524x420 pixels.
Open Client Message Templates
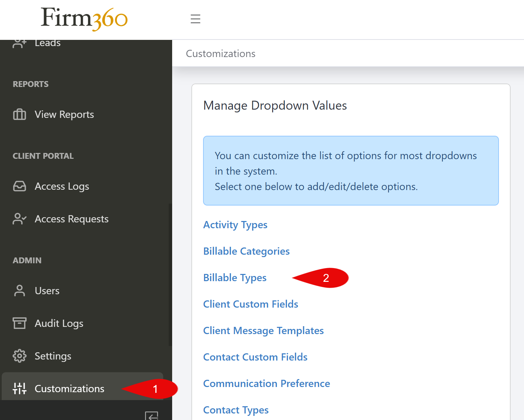click(263, 331)
